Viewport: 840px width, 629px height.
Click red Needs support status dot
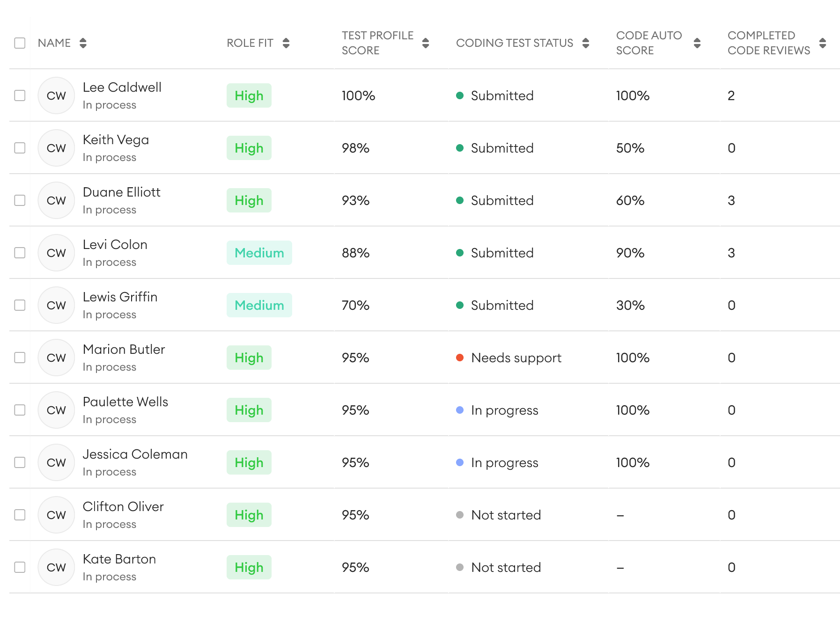[x=460, y=358]
